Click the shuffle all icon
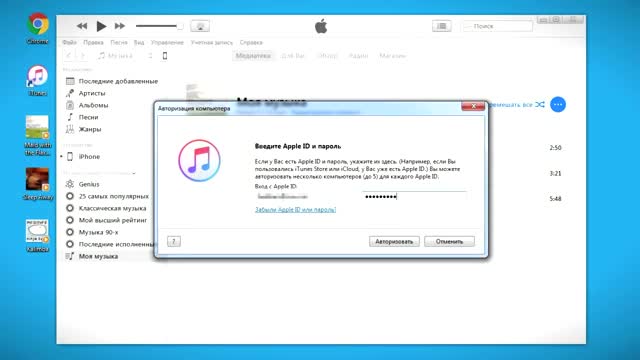This screenshot has height=360, width=640. (540, 105)
